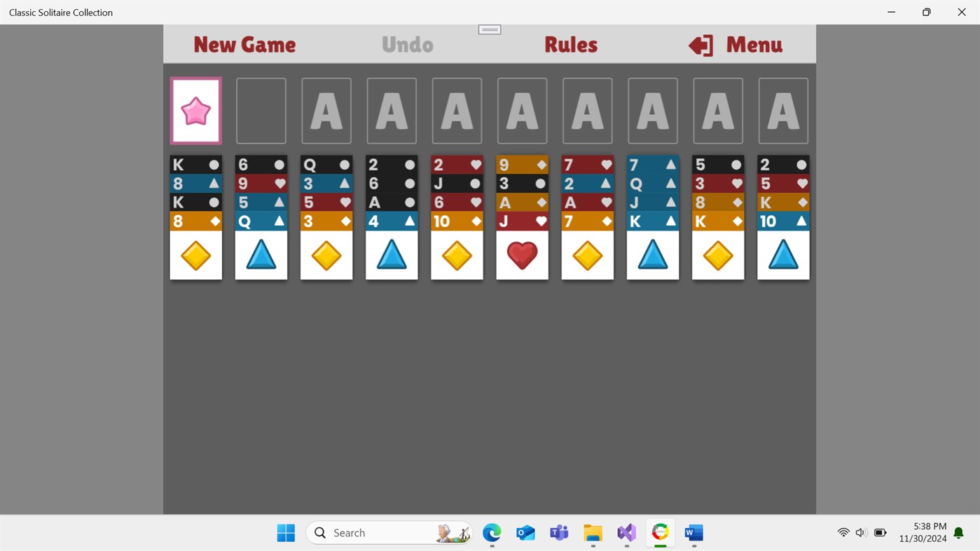Click the first Ace foundation placeholder
This screenshot has height=551, width=980.
click(x=326, y=110)
